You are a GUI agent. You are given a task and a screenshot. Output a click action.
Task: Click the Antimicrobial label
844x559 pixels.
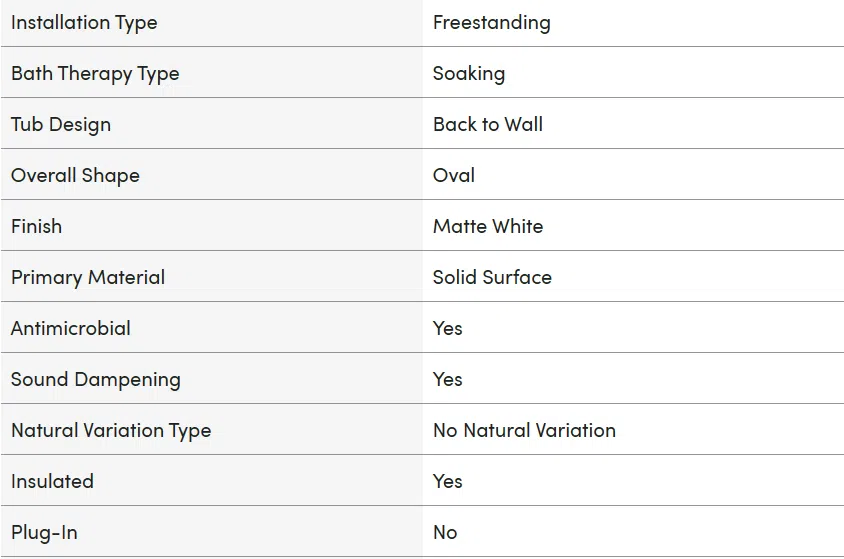(x=71, y=328)
